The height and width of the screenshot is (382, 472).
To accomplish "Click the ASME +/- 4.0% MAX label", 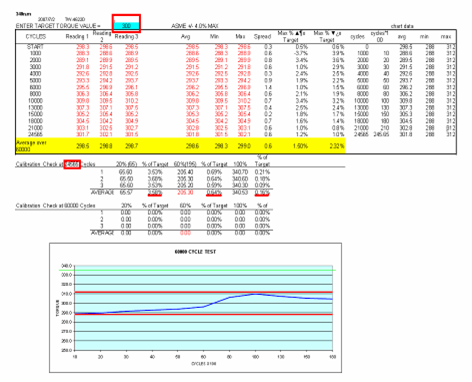I will (x=195, y=26).
